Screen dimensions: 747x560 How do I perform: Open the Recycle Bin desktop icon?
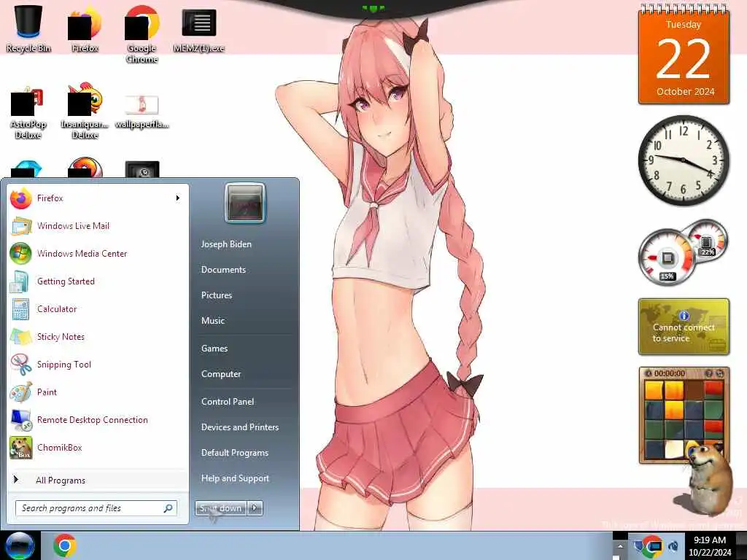coord(28,28)
